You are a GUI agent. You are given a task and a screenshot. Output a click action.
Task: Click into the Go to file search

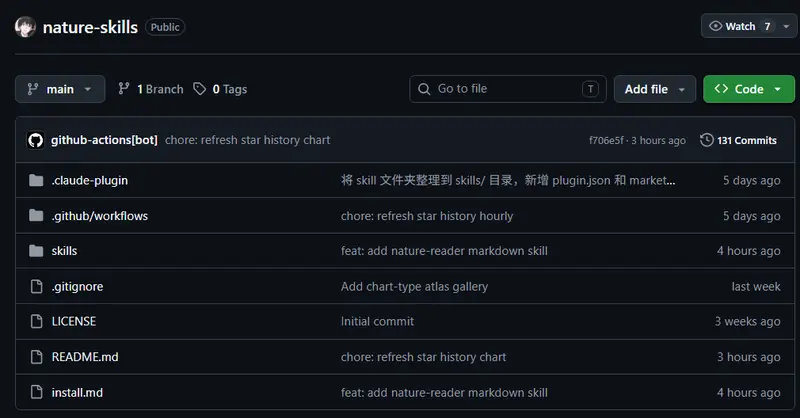(508, 89)
